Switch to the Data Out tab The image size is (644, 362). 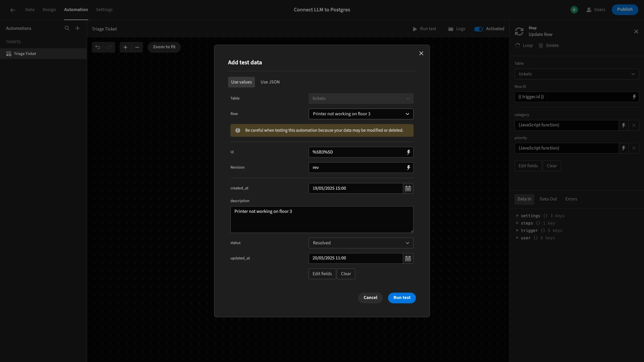tap(548, 199)
